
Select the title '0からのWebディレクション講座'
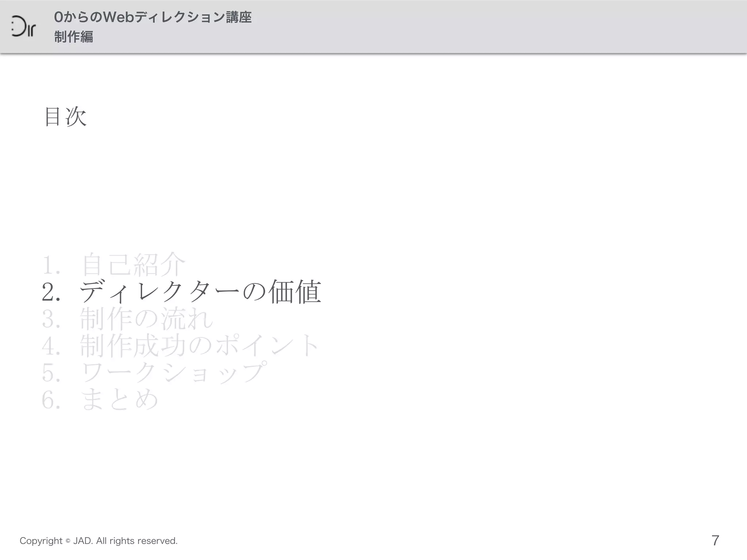click(153, 17)
